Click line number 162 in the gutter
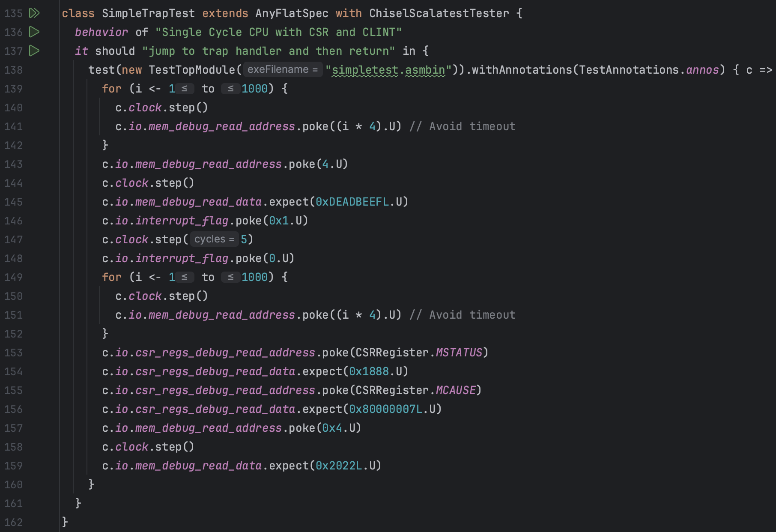Image resolution: width=776 pixels, height=532 pixels. click(x=13, y=522)
